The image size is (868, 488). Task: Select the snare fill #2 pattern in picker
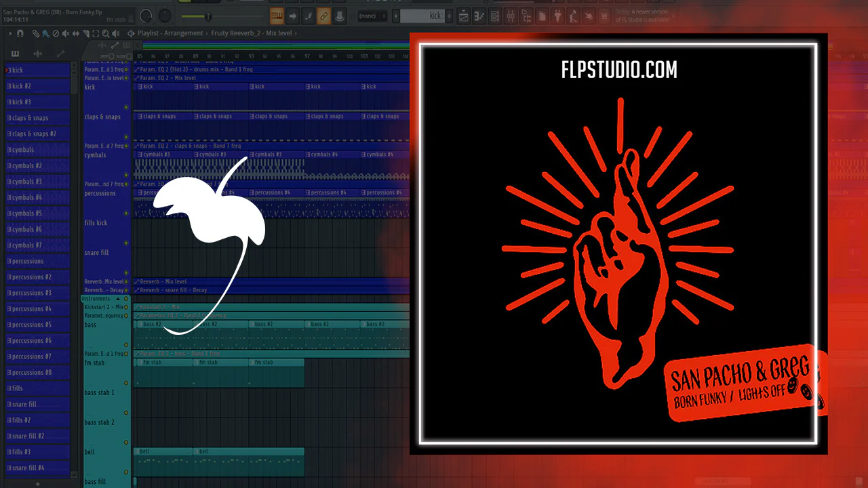point(37,436)
